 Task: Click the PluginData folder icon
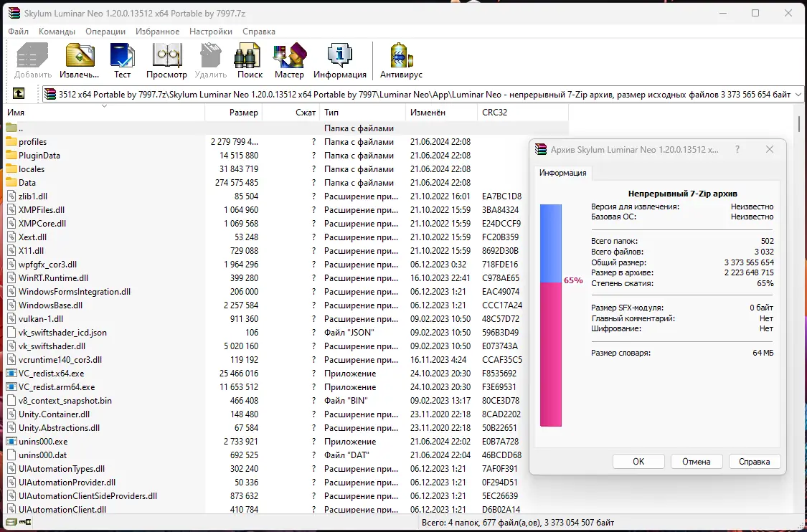(11, 156)
